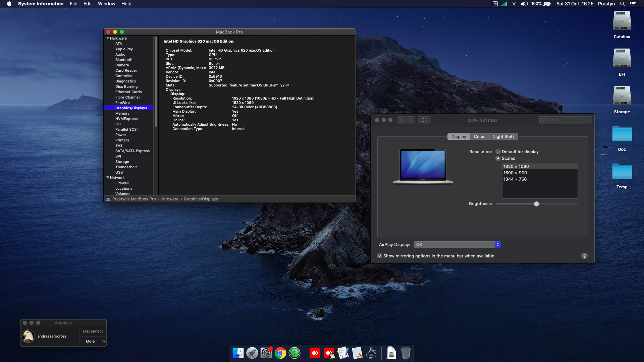
Task: Adjust the Brightness slider
Action: point(536,204)
